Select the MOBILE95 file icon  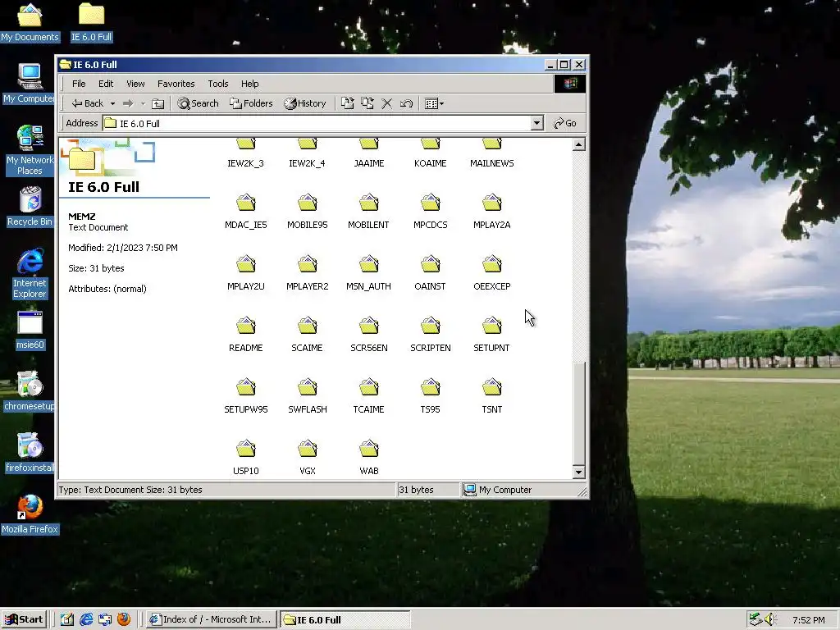[x=308, y=203]
